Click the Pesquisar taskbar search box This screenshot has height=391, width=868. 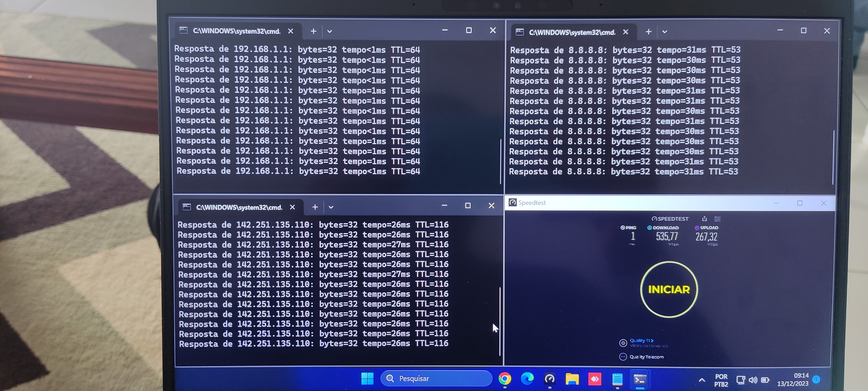[436, 379]
